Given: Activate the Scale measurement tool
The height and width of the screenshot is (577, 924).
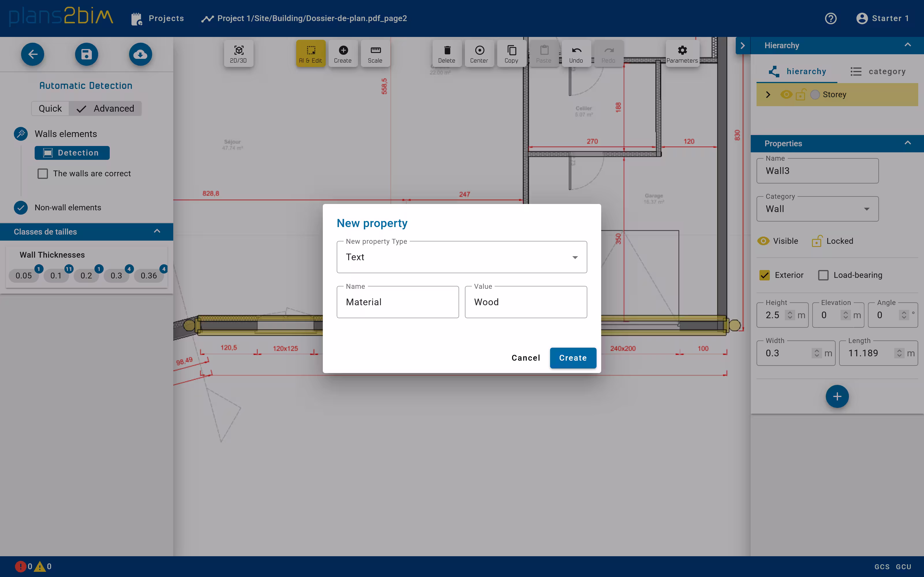Looking at the screenshot, I should [375, 53].
